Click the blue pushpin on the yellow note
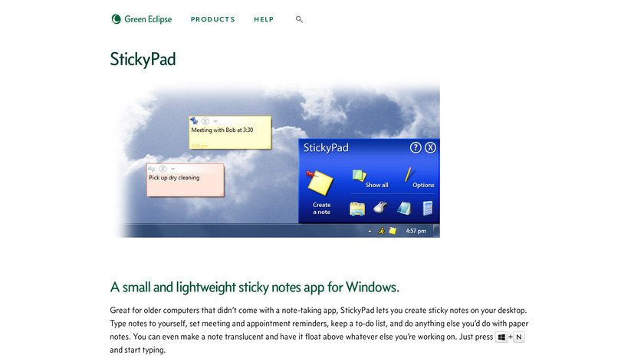Viewport: 644px width, 362px height. point(194,121)
